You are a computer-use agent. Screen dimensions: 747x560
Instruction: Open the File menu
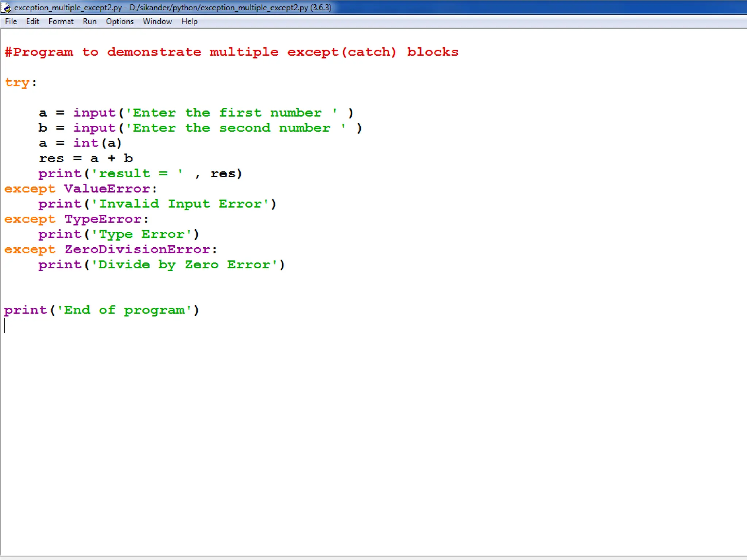pyautogui.click(x=11, y=22)
